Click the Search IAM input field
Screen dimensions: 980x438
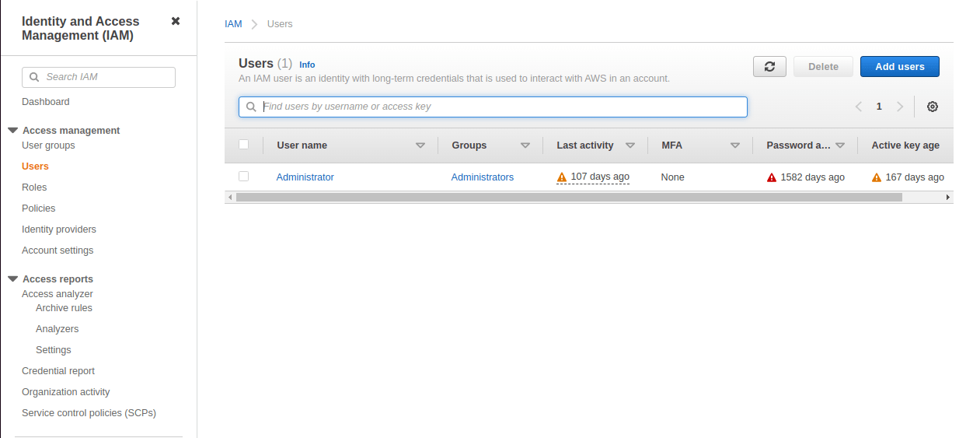(x=99, y=77)
